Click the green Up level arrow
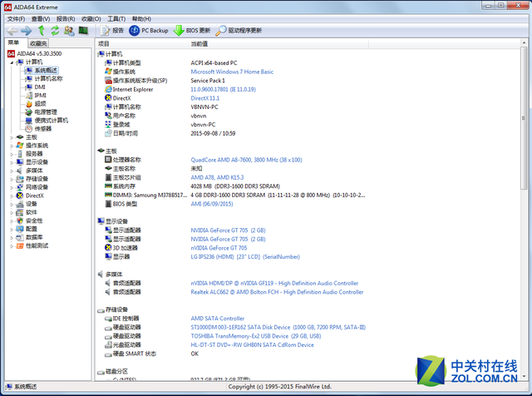 coord(42,31)
